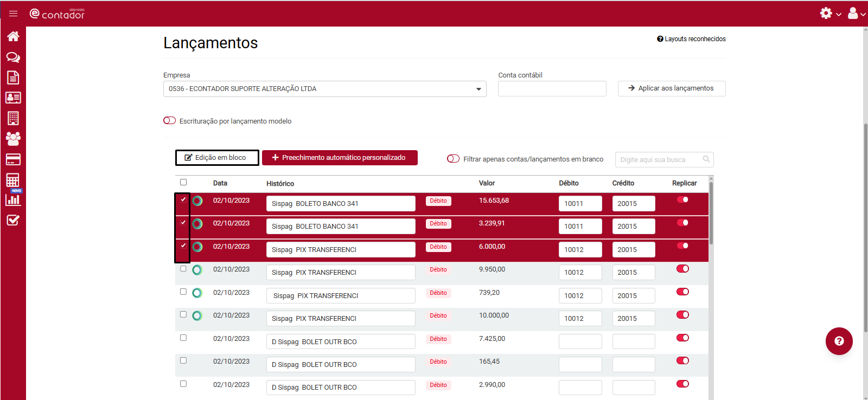Click the Conta contábil input field
Image resolution: width=868 pixels, height=400 pixels.
tap(552, 89)
